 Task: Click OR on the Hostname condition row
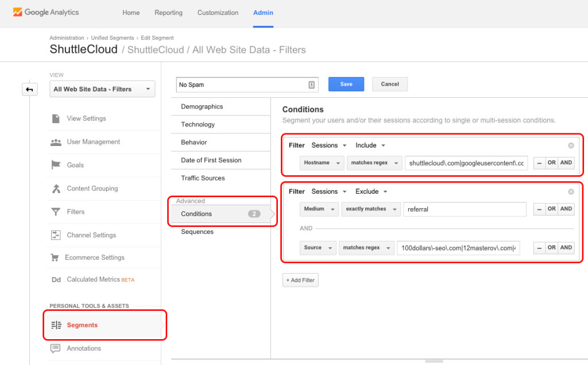pos(552,163)
